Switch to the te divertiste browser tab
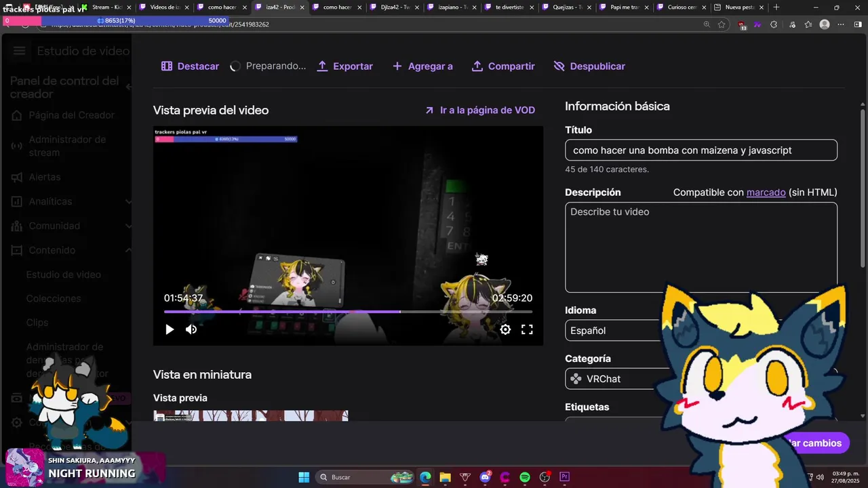 pos(510,7)
